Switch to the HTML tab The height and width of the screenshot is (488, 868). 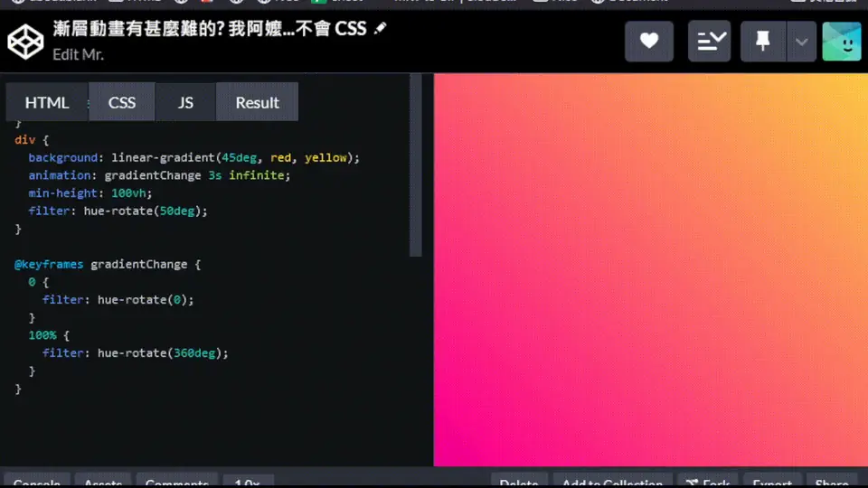tap(47, 102)
